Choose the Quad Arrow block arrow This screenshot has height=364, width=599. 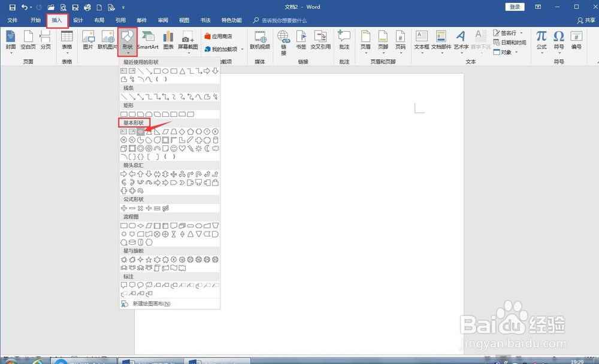[174, 174]
